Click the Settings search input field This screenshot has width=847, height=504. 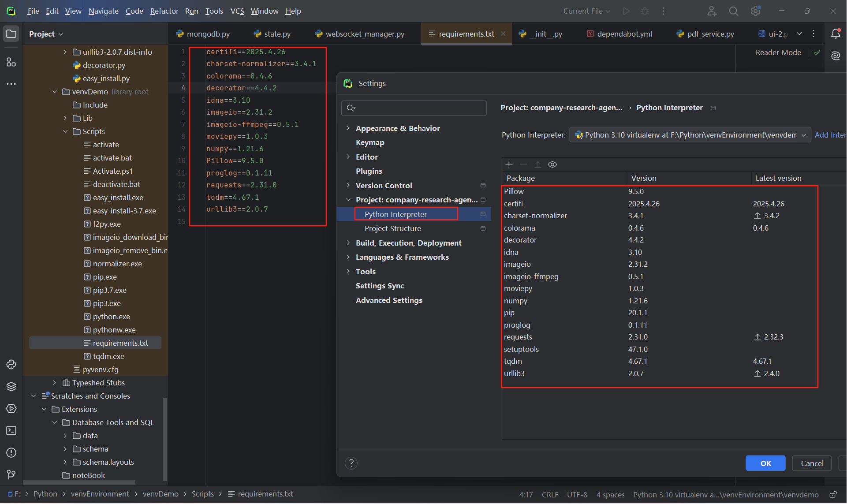[x=419, y=108]
